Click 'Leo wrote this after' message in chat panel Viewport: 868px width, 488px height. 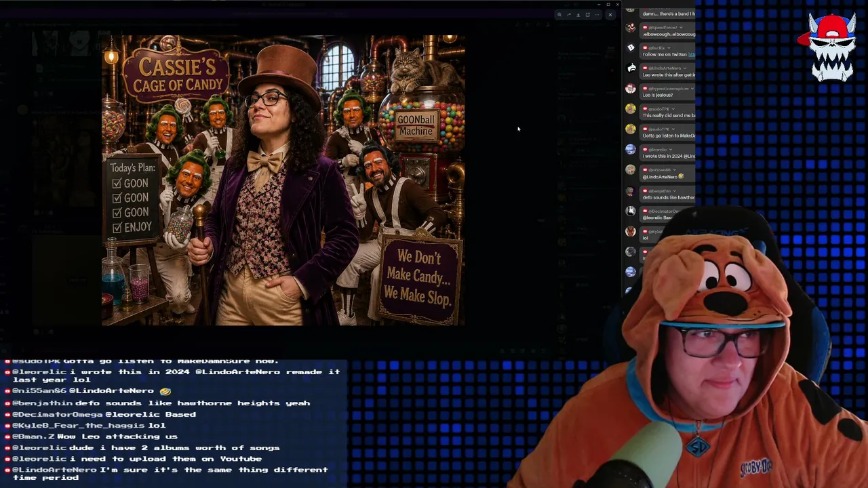click(669, 75)
